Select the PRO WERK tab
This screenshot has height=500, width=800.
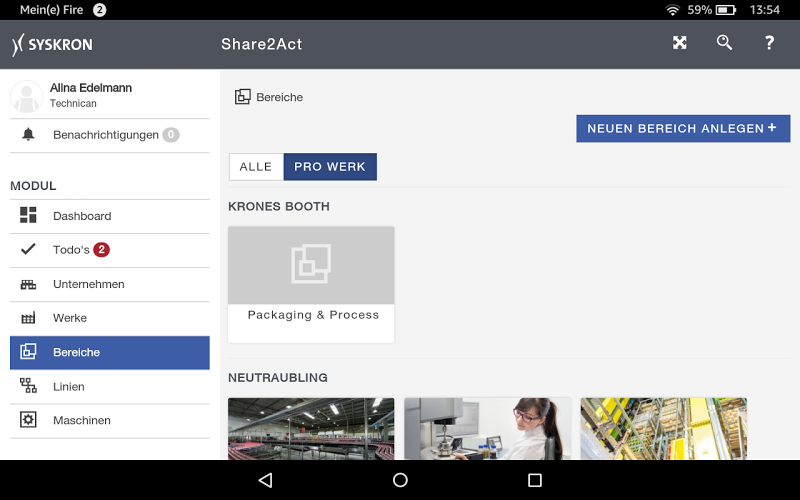pyautogui.click(x=330, y=167)
